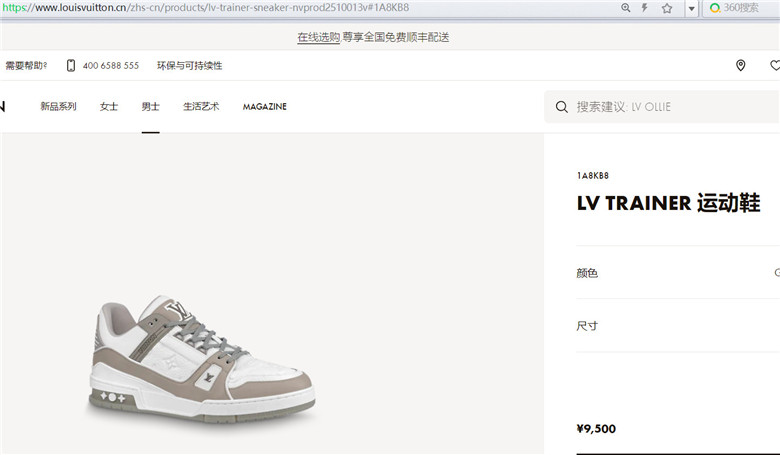The height and width of the screenshot is (455, 780).
Task: Select the 男士 navigation tab
Action: click(150, 106)
